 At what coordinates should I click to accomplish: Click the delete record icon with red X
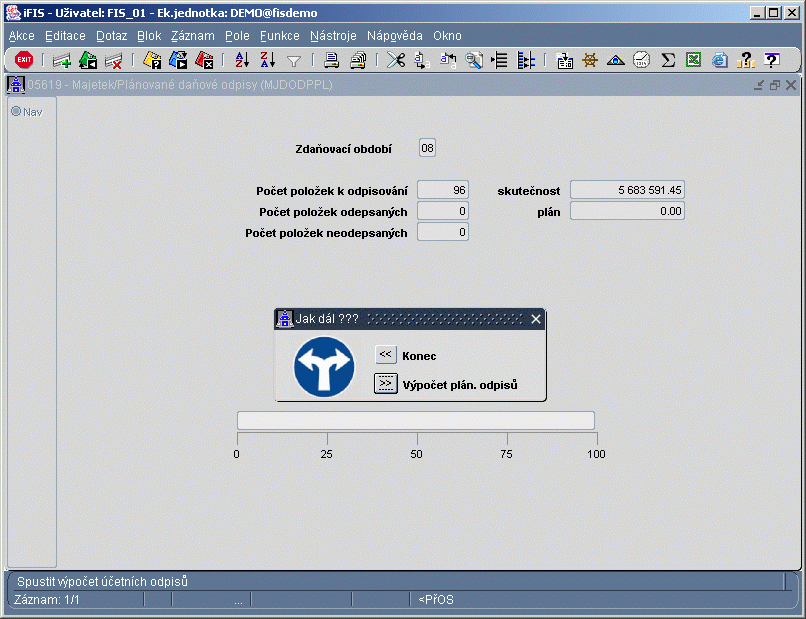[x=114, y=61]
